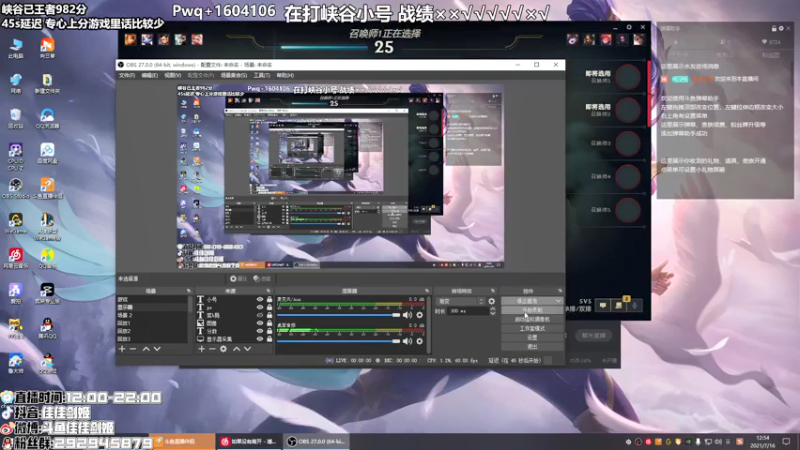Open desktop audio settings gear
This screenshot has width=800, height=450.
[x=420, y=341]
